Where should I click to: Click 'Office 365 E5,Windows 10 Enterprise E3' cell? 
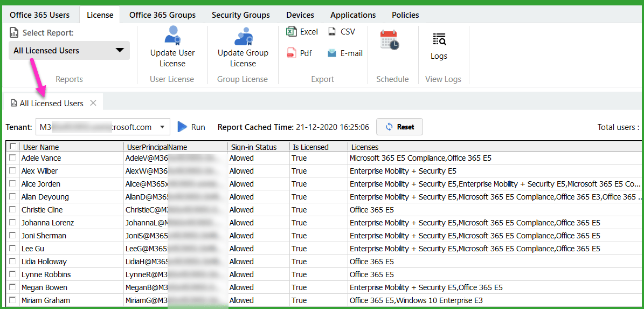click(494, 300)
